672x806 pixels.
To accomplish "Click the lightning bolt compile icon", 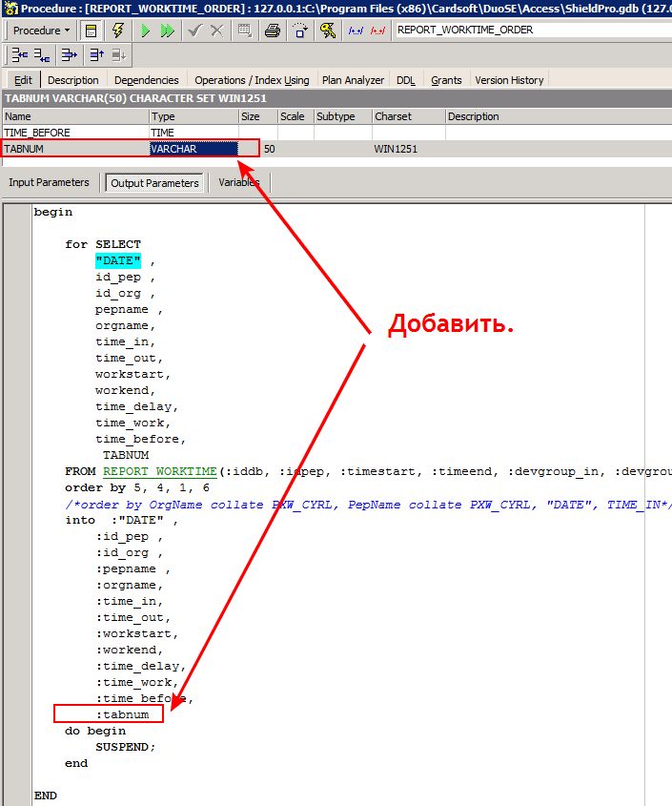I will (x=117, y=31).
